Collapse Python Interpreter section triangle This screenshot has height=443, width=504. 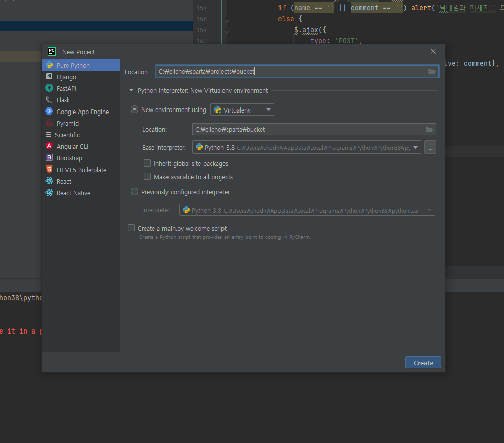(131, 90)
